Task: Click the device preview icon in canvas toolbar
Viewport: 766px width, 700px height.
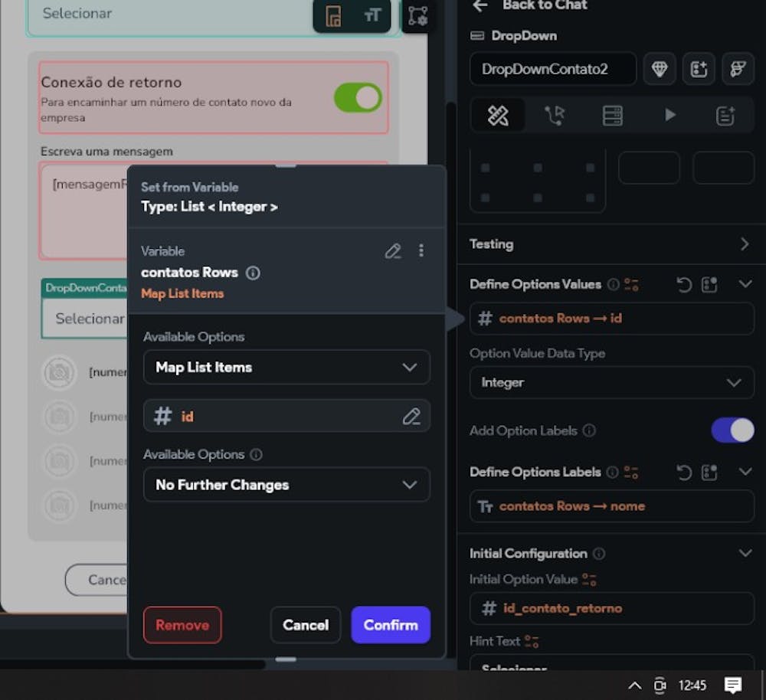Action: coord(333,15)
